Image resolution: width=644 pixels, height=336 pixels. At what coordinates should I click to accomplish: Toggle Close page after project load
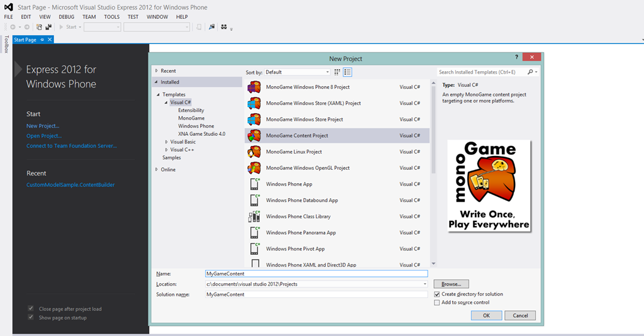coord(31,308)
